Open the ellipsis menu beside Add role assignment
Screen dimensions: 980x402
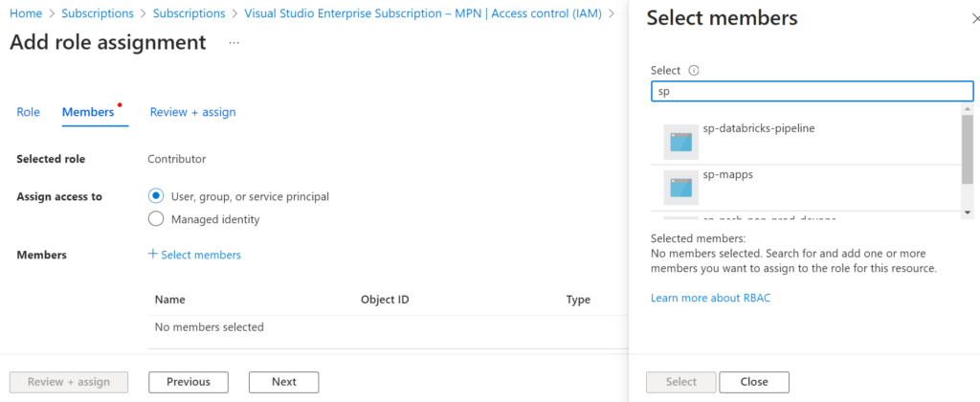(x=234, y=43)
